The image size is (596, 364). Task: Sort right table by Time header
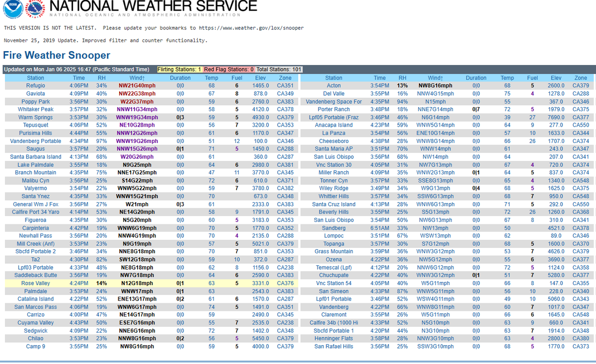380,78
